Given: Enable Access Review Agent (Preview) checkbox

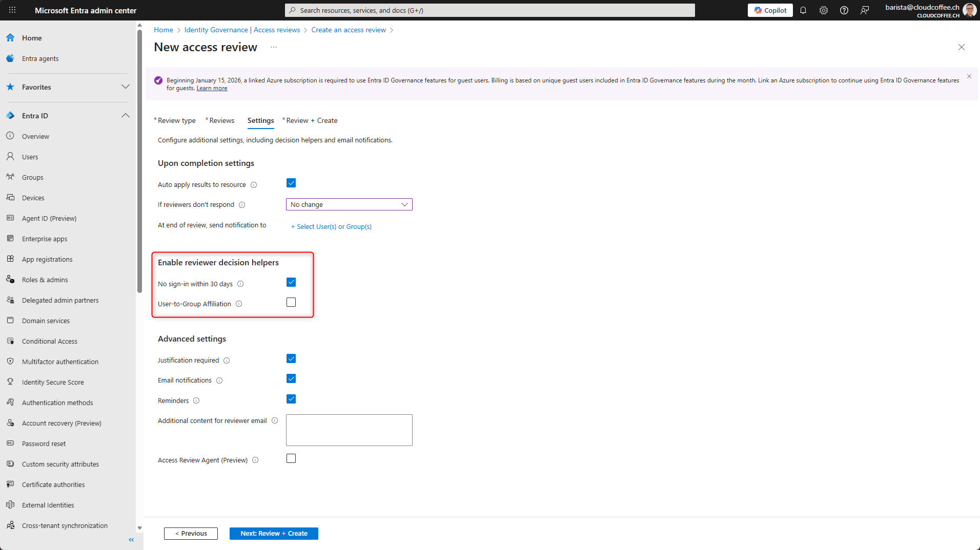Looking at the screenshot, I should click(x=291, y=459).
